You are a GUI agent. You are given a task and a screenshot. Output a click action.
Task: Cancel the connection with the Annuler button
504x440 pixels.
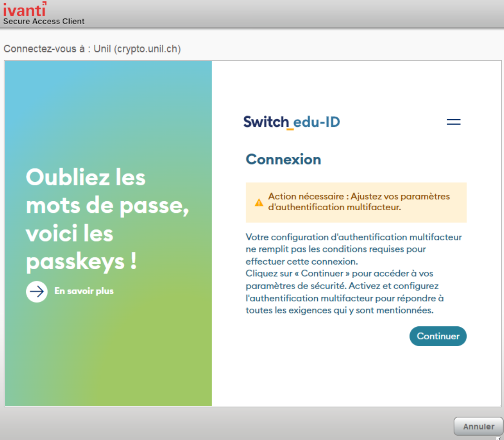(x=478, y=426)
